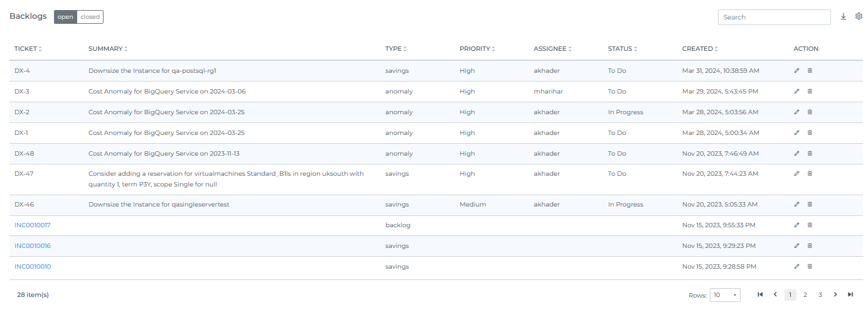Click the Search input field
Viewport: 868px width, 312px height.
[774, 18]
